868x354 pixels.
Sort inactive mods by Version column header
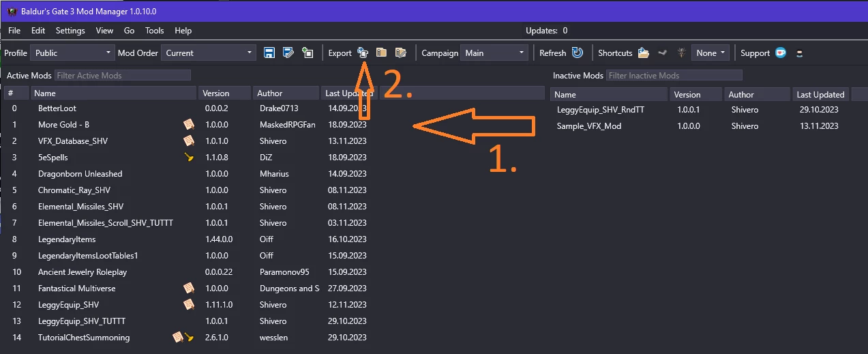point(695,95)
